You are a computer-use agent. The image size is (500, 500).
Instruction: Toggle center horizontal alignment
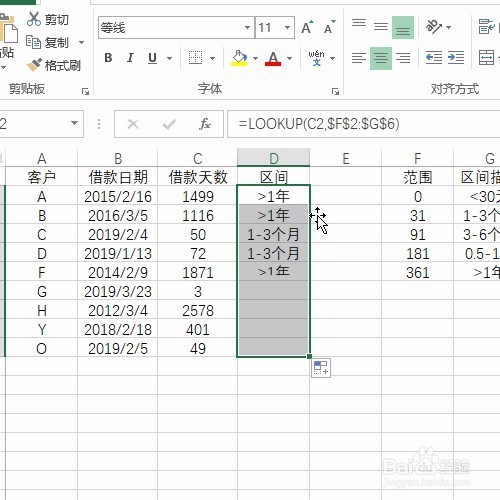tap(381, 58)
